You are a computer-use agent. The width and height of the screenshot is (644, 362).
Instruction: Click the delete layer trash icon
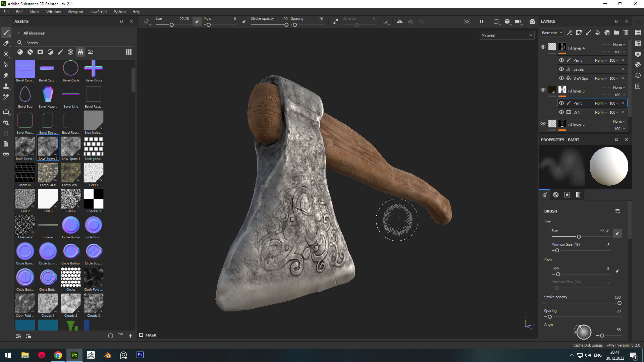click(x=626, y=33)
